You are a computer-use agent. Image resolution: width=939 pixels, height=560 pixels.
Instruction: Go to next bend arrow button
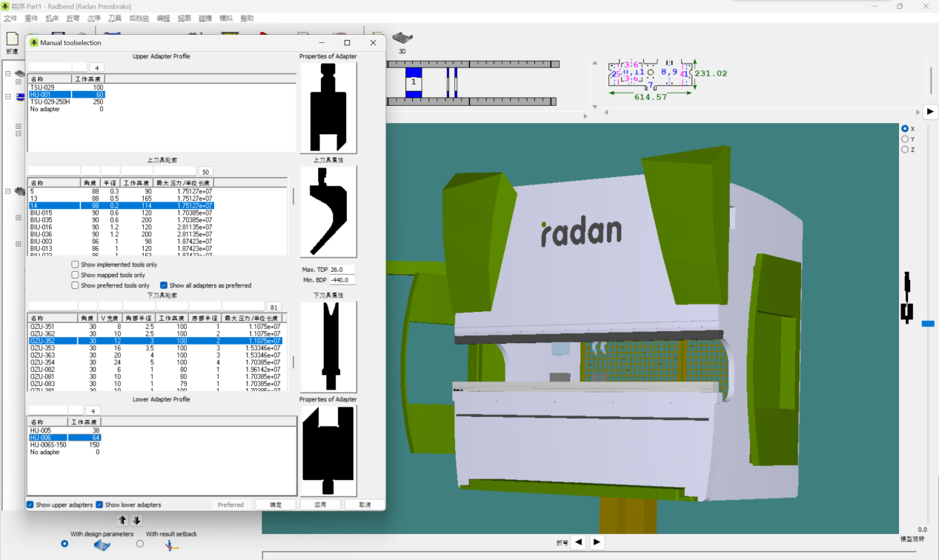point(597,542)
